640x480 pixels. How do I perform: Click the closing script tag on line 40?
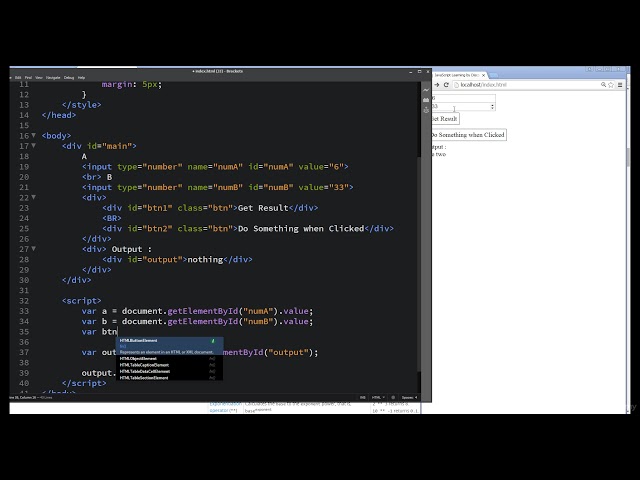click(x=84, y=383)
